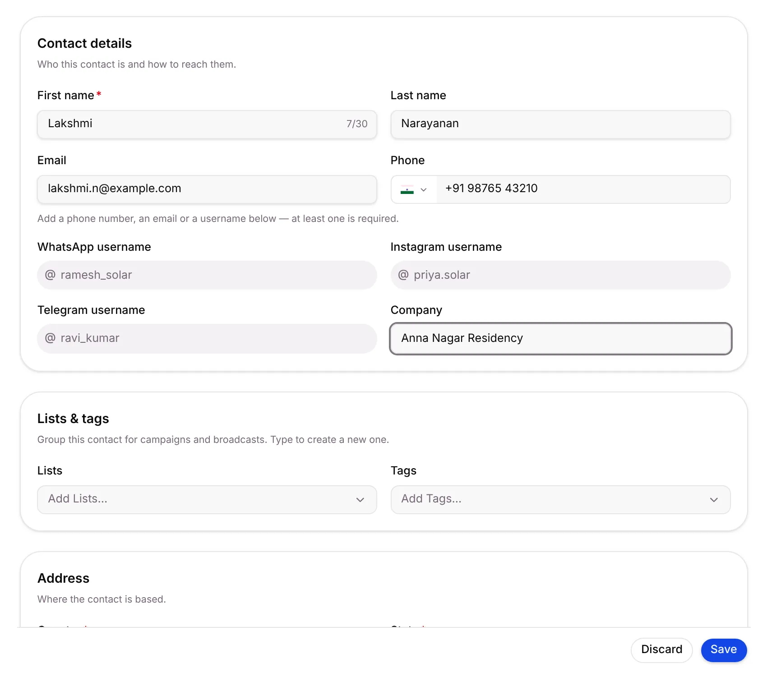Click the "Company" field label
Image resolution: width=767 pixels, height=700 pixels.
416,310
